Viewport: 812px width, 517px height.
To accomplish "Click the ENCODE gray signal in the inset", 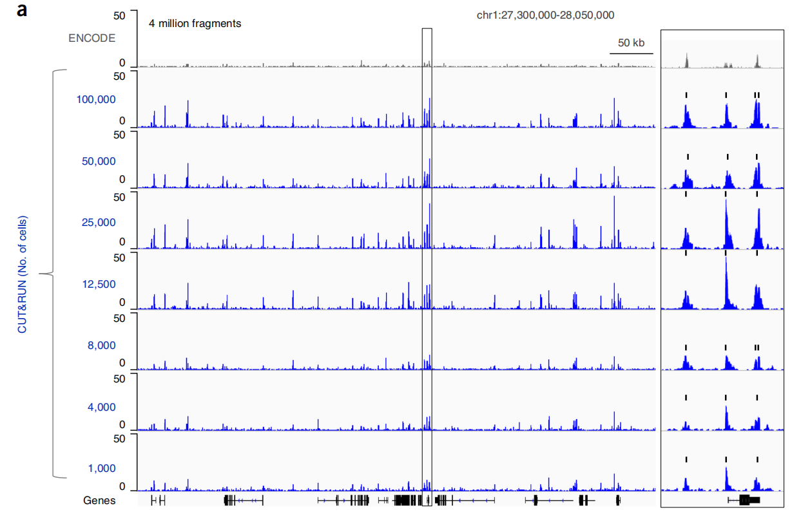I will [688, 61].
